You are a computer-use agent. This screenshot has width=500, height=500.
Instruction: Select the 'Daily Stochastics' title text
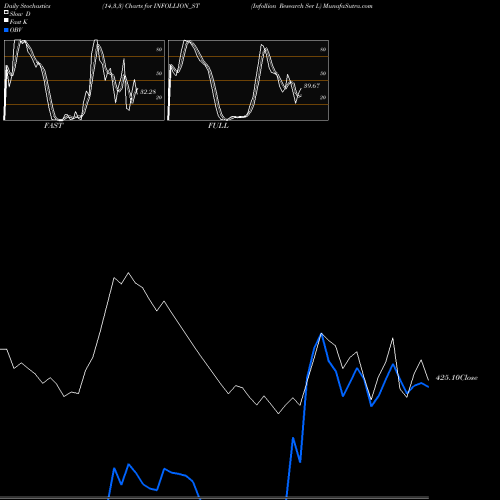[x=27, y=6]
